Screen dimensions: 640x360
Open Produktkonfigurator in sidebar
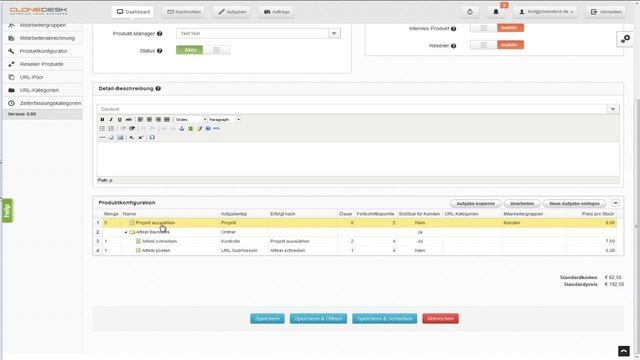43,51
